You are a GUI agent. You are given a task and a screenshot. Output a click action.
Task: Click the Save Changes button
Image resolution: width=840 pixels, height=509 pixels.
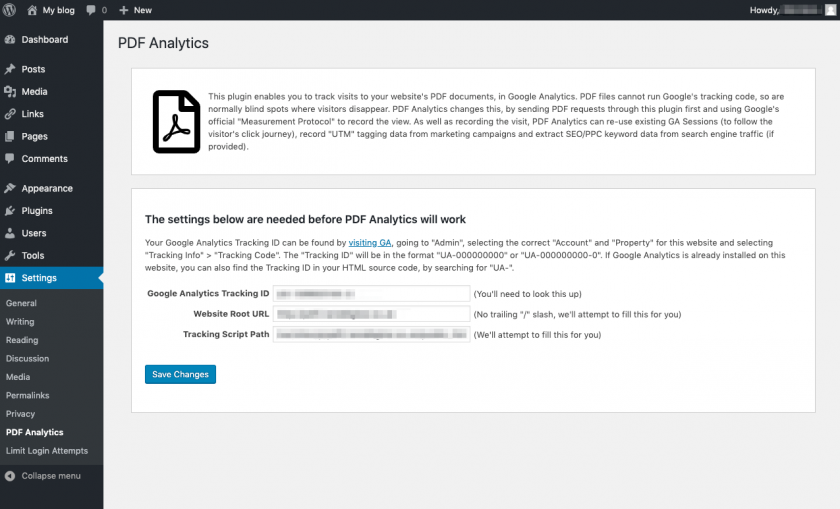tap(180, 375)
